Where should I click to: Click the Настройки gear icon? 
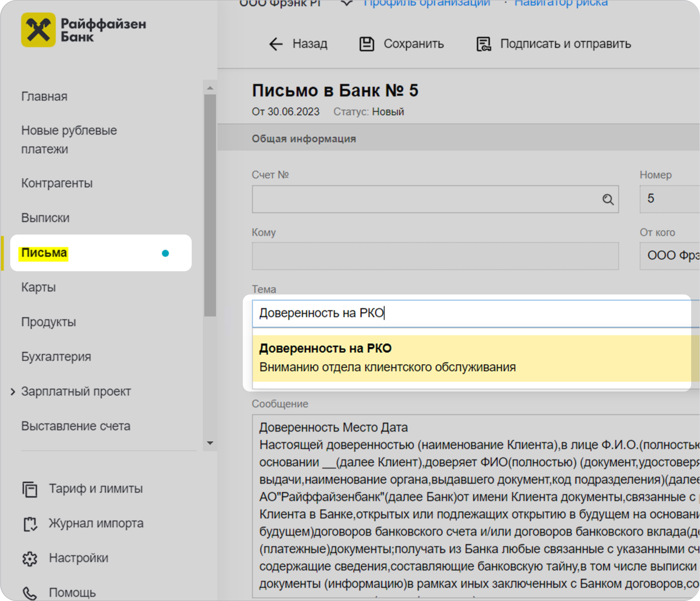click(x=30, y=559)
